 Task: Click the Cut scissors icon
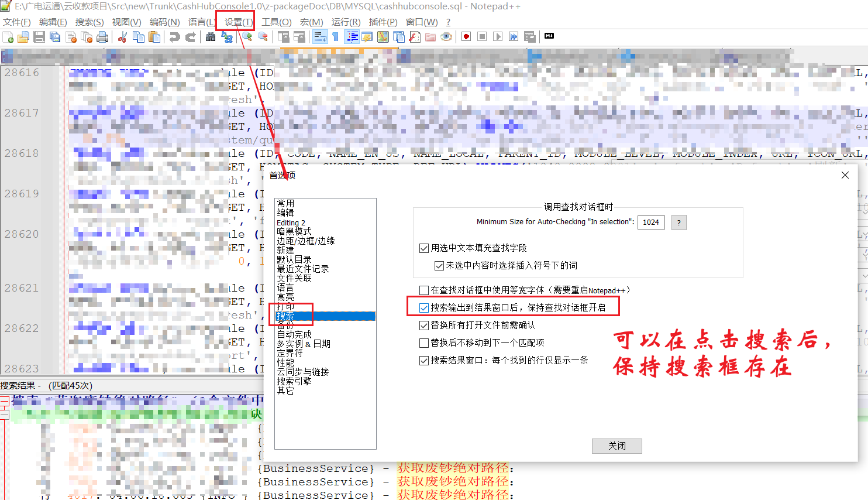(x=122, y=37)
